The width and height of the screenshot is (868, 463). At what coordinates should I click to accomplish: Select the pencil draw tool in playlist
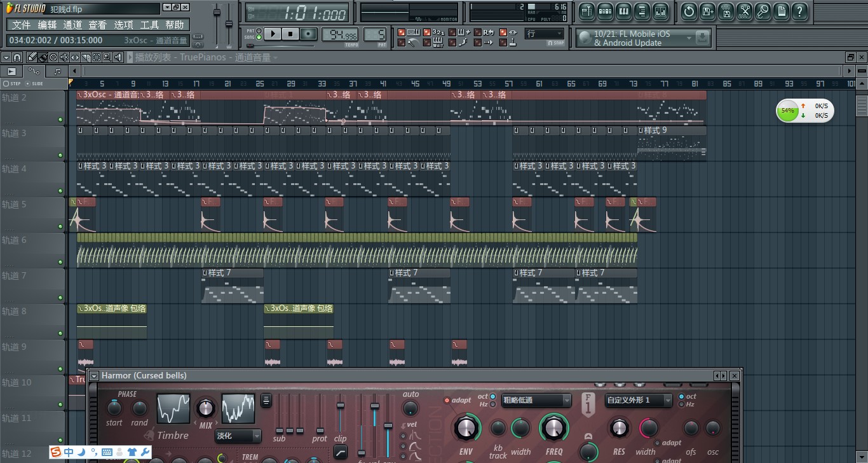click(32, 57)
